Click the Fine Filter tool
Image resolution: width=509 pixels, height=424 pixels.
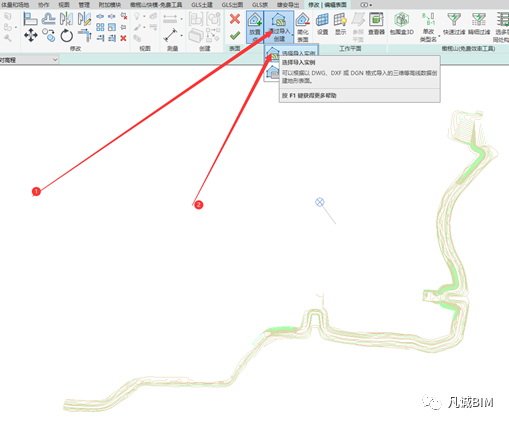479,23
